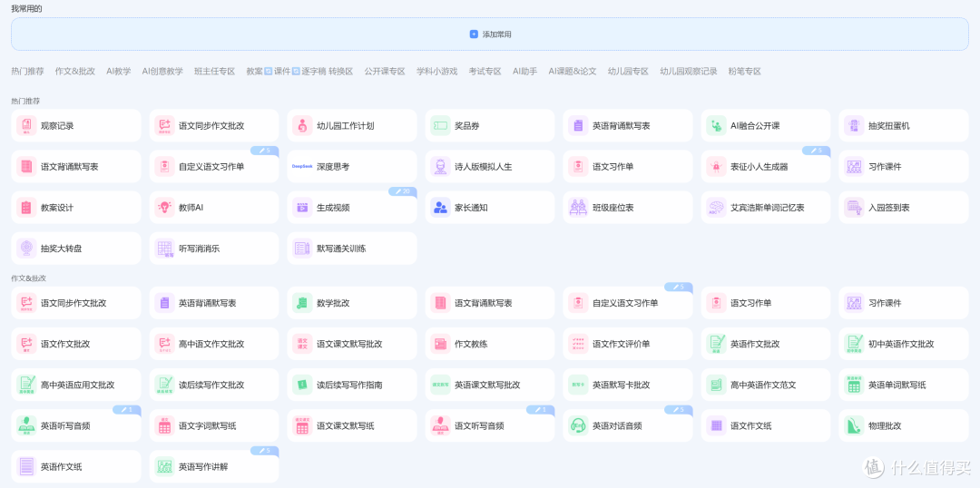980x488 pixels.
Task: Open the 语文课文默写纸 card
Action: pos(352,426)
